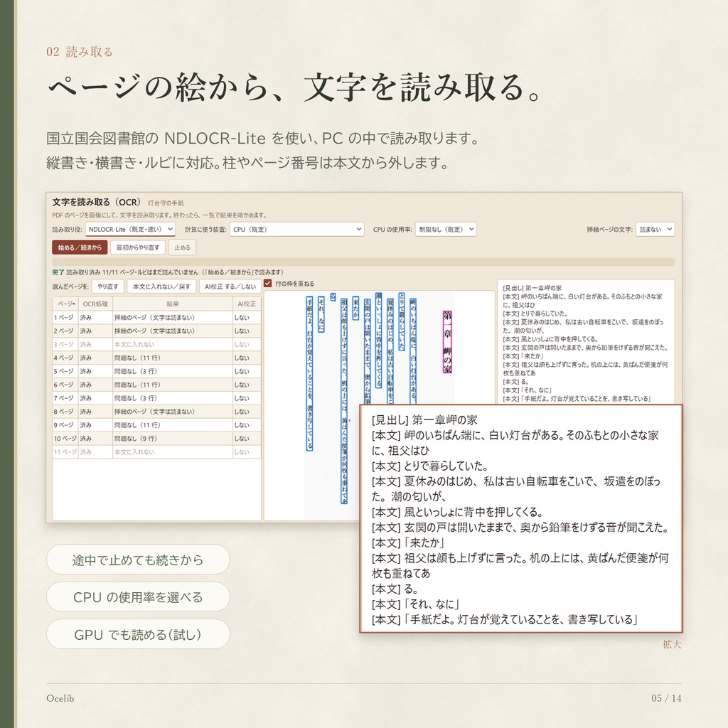
Task: Click the OCR処理 column header
Action: pyautogui.click(x=95, y=304)
